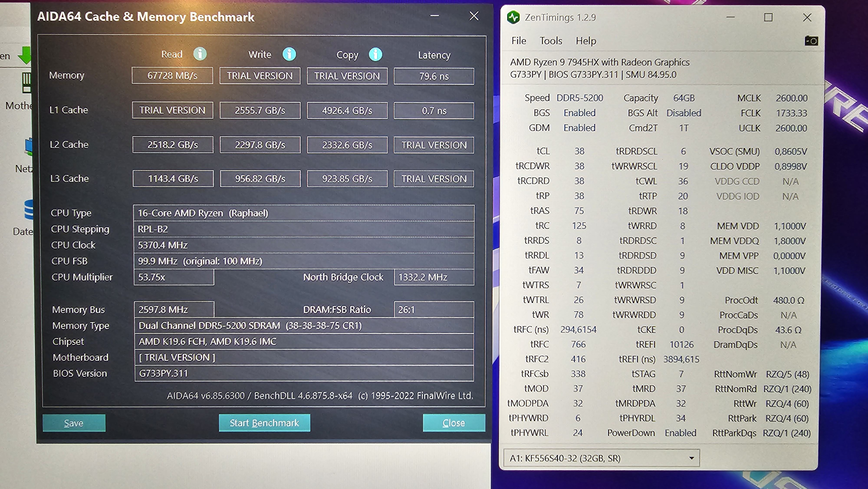Click the Memory Type Dual Channel DDR5-5200 SDRAM field
The width and height of the screenshot is (868, 489).
(x=304, y=325)
